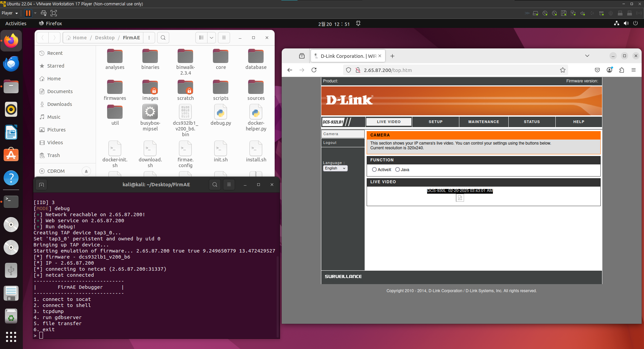Select Recent in the Files sidebar
Screen dimensions: 644x349
point(65,53)
